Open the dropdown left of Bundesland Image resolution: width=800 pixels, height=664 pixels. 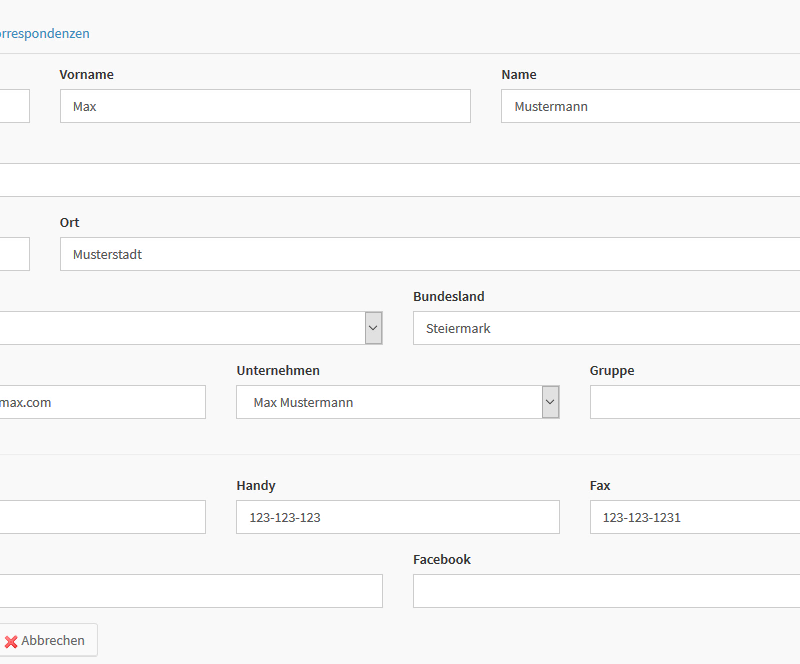(x=373, y=328)
